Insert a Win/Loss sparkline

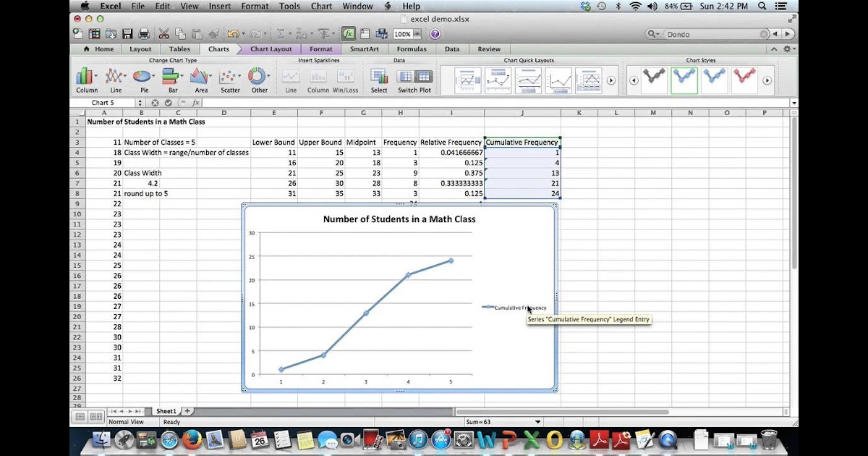[345, 80]
